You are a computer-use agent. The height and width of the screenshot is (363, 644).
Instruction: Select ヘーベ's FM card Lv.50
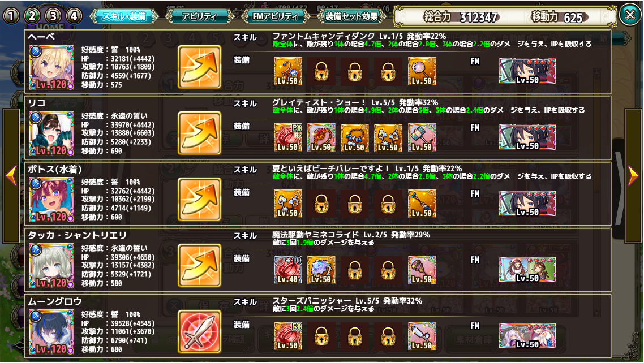pos(527,71)
